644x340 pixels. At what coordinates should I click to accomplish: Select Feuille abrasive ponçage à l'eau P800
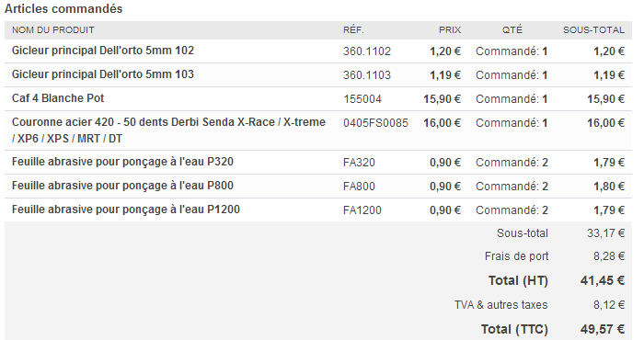(122, 186)
